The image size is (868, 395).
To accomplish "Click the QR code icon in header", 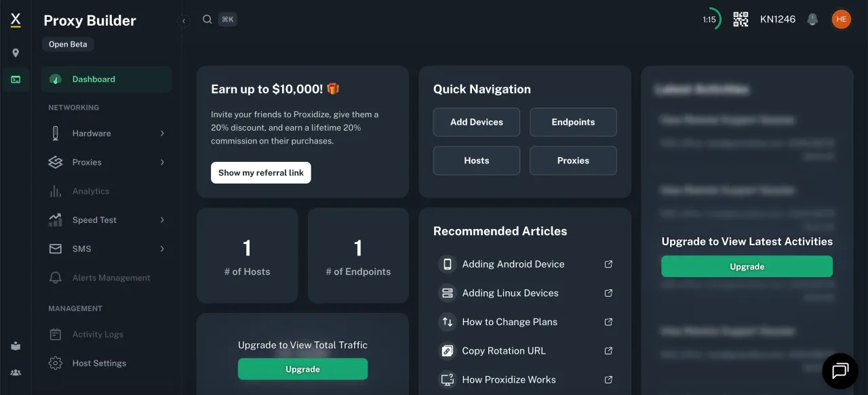I will [741, 20].
